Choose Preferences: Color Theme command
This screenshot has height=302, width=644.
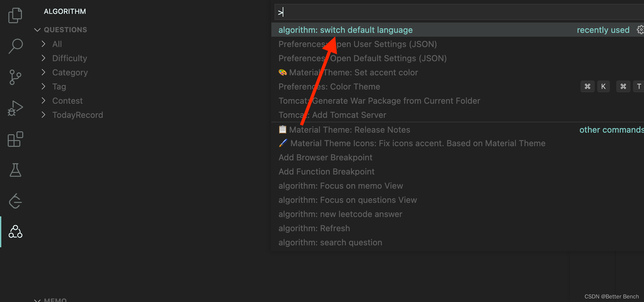[x=329, y=87]
